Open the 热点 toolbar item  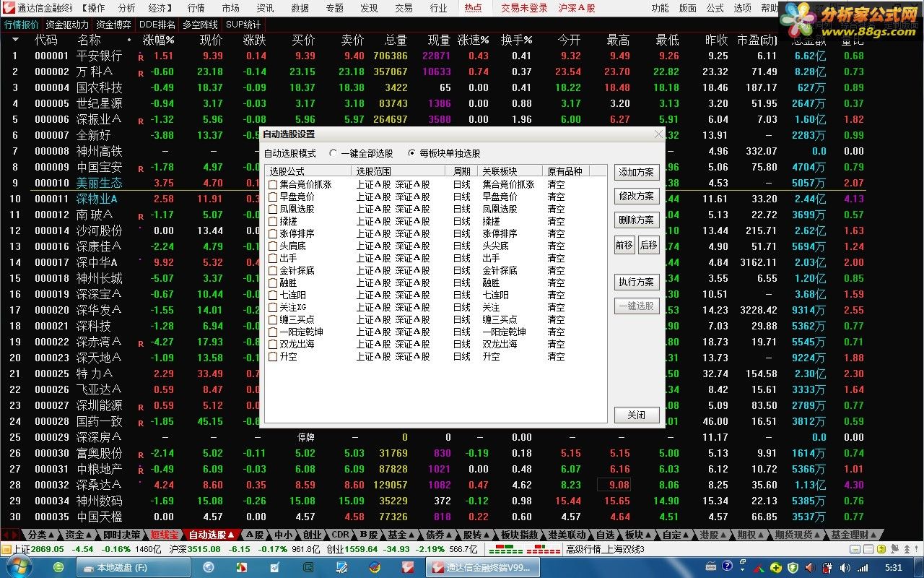473,8
